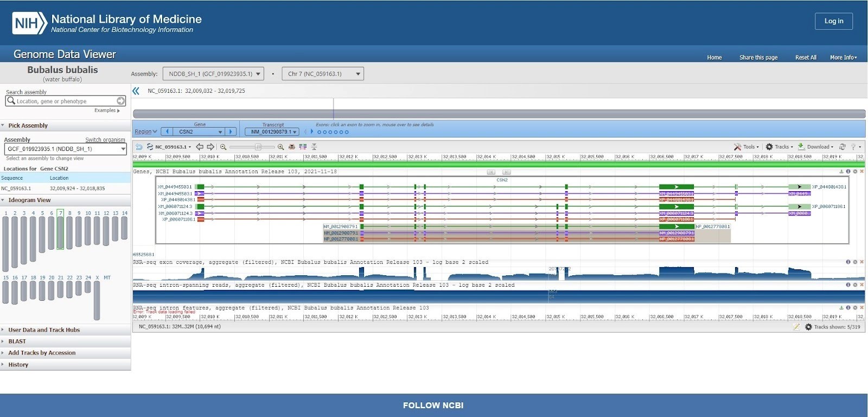Open the chromosome Chr 7 dropdown
Screen dimensions: 868x417
(323, 74)
